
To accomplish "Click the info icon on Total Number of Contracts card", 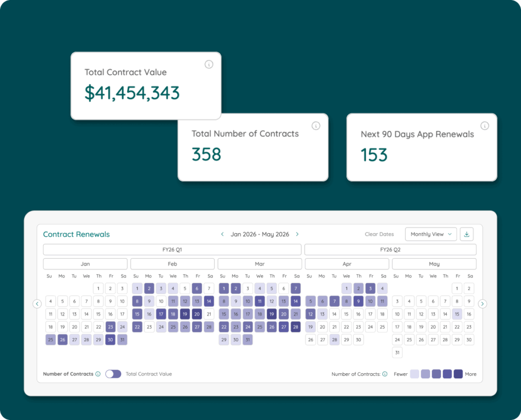I will tap(316, 125).
